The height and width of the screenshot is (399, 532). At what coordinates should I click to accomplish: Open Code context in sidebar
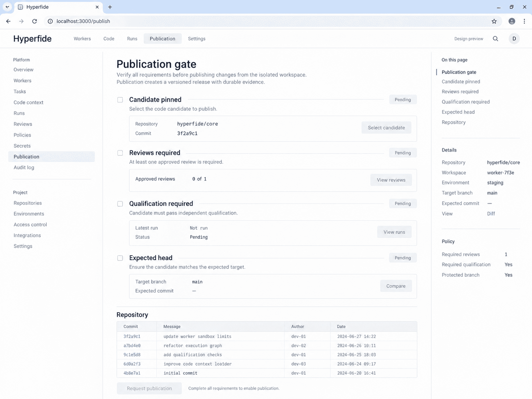28,103
